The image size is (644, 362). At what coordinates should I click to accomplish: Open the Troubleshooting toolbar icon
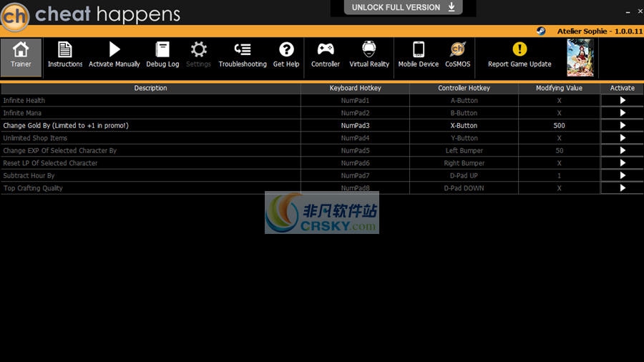(x=243, y=49)
